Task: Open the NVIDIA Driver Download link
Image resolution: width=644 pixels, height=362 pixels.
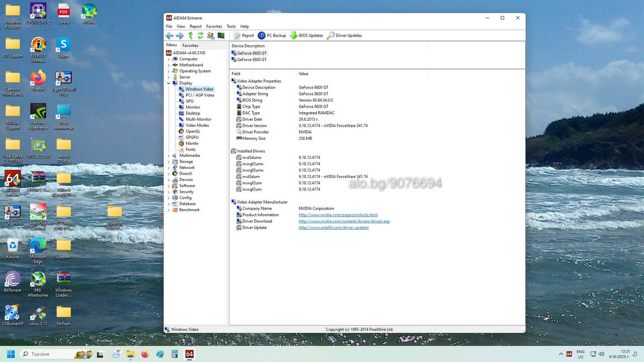Action: pyautogui.click(x=344, y=221)
